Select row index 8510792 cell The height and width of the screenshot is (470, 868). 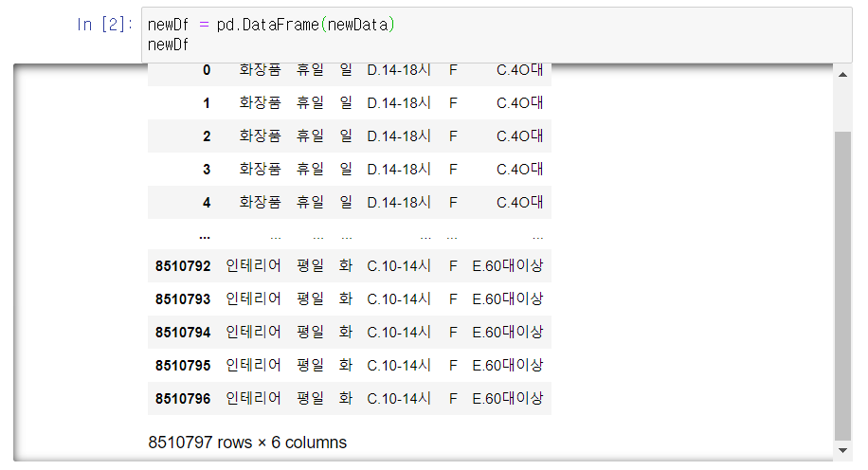(183, 265)
